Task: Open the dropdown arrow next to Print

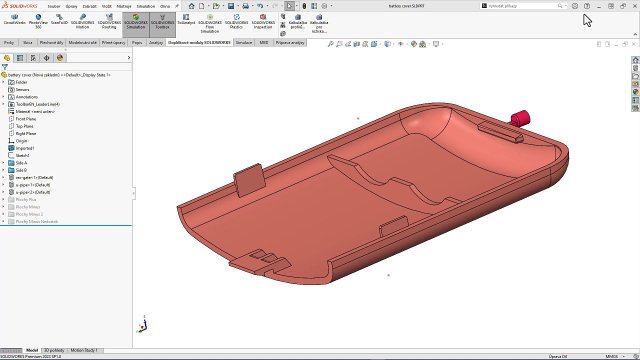Action: click(x=252, y=6)
